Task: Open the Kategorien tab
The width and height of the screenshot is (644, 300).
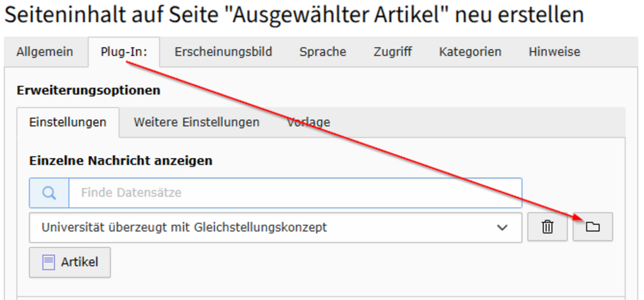Action: (470, 52)
